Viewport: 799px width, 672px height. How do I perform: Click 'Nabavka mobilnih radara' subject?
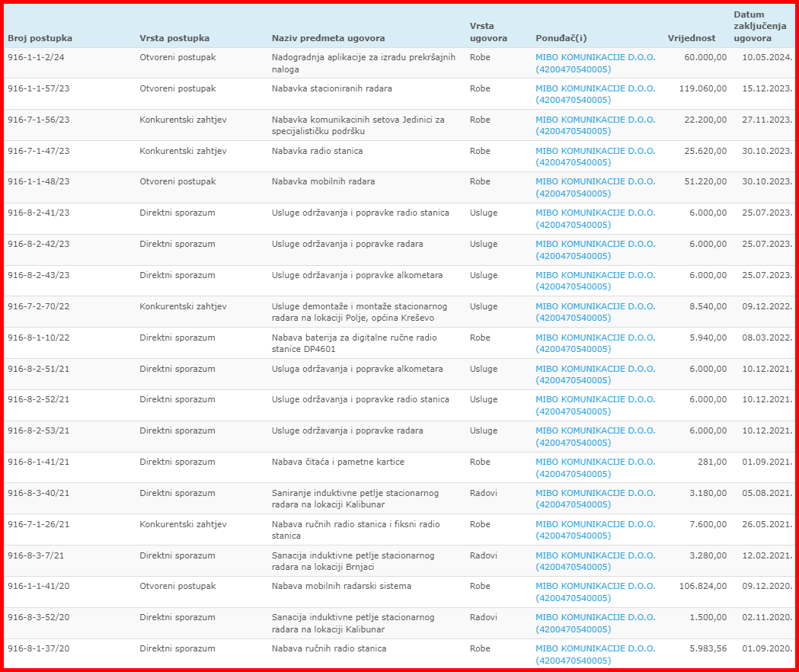coord(323,181)
